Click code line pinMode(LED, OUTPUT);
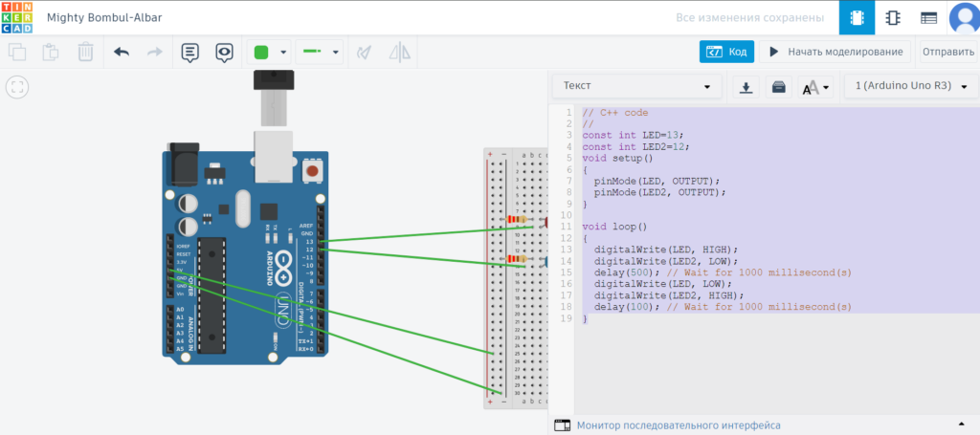Viewport: 980px width, 435px height. coord(657,181)
